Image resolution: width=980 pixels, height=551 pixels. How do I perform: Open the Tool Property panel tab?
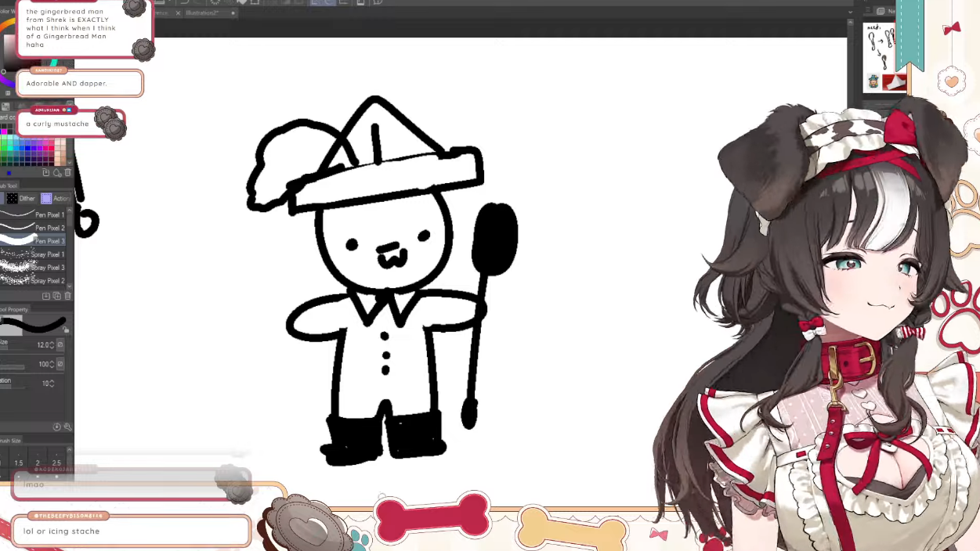[14, 309]
